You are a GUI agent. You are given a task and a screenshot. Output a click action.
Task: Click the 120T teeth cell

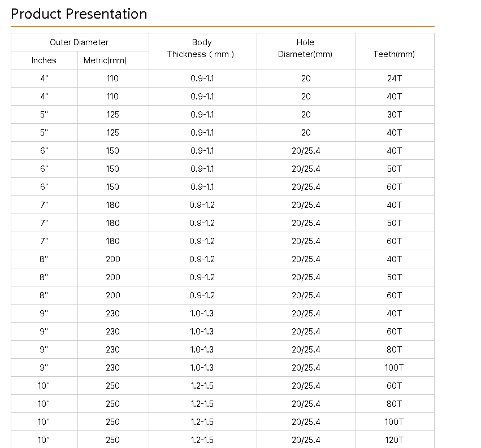pos(394,440)
